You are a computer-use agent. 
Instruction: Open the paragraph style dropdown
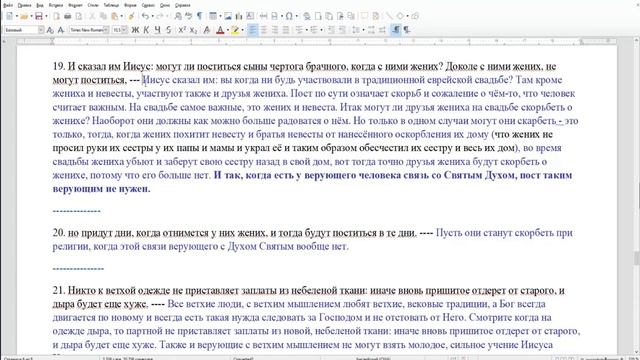point(41,30)
